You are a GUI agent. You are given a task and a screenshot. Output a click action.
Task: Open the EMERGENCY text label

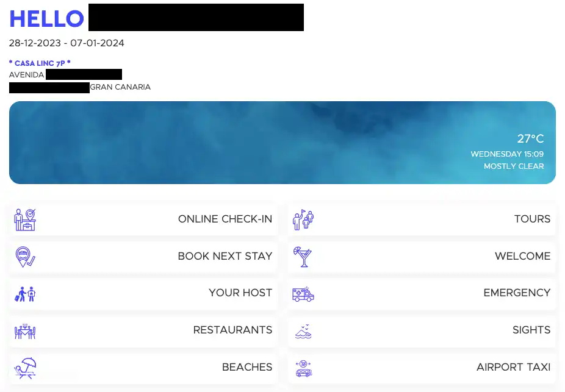click(516, 293)
